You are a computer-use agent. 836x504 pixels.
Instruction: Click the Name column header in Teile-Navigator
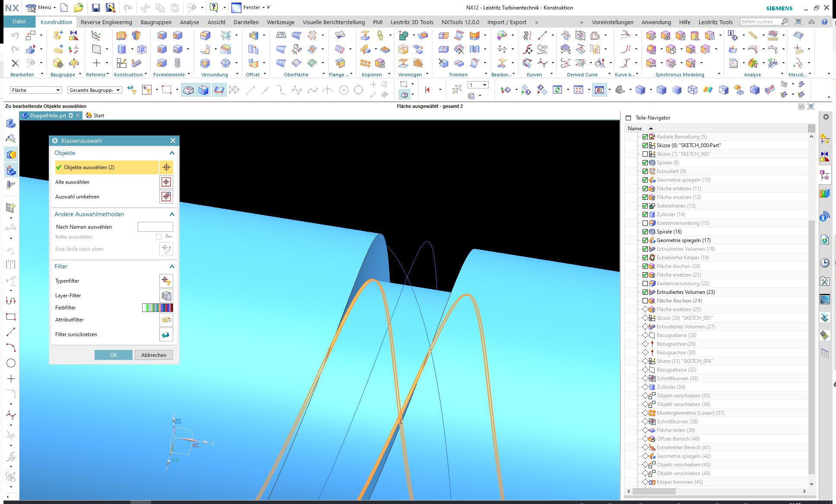635,128
